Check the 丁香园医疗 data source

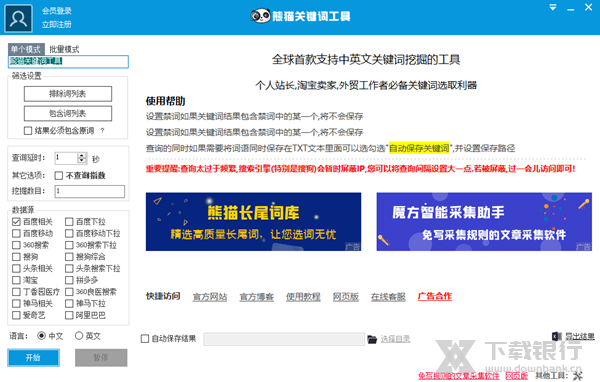coord(16,292)
